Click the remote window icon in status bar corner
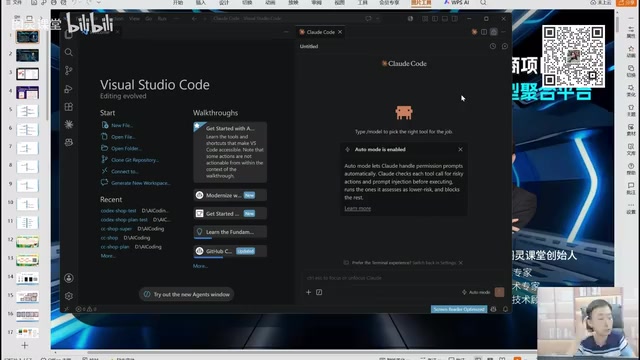 coord(67,309)
